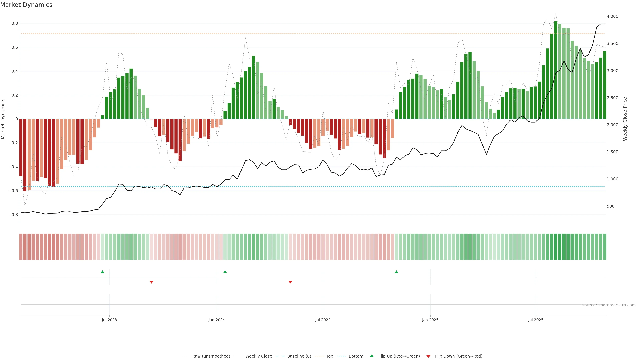The image size is (644, 362).
Task: Toggle the Bottom legend entry
Action: click(x=356, y=356)
